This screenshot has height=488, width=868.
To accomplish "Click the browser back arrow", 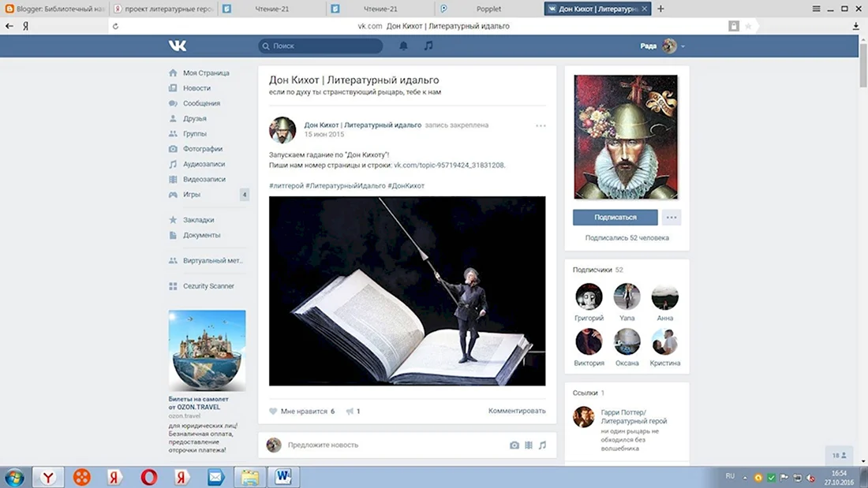I will click(x=9, y=26).
